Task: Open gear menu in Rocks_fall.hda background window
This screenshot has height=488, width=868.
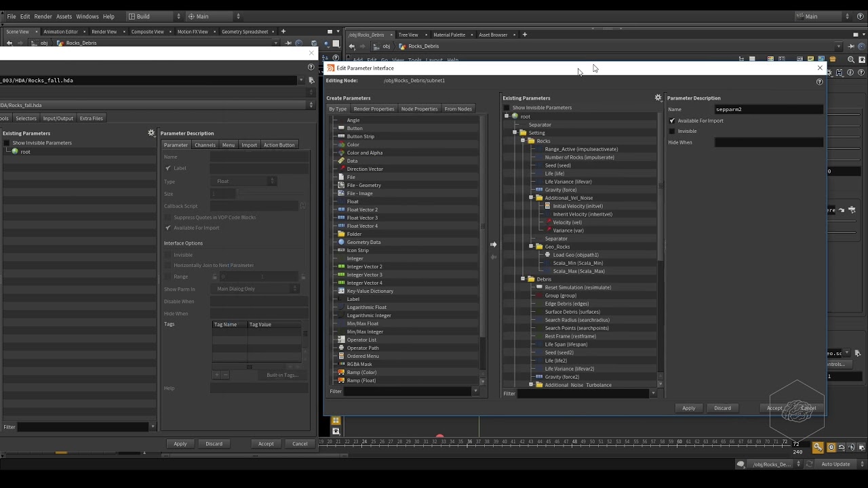Action: pos(151,134)
